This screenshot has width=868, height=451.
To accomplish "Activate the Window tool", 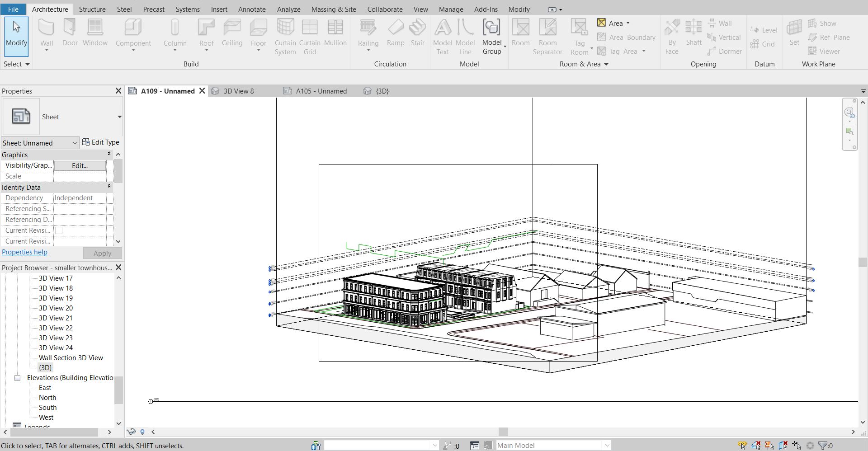I will (95, 33).
